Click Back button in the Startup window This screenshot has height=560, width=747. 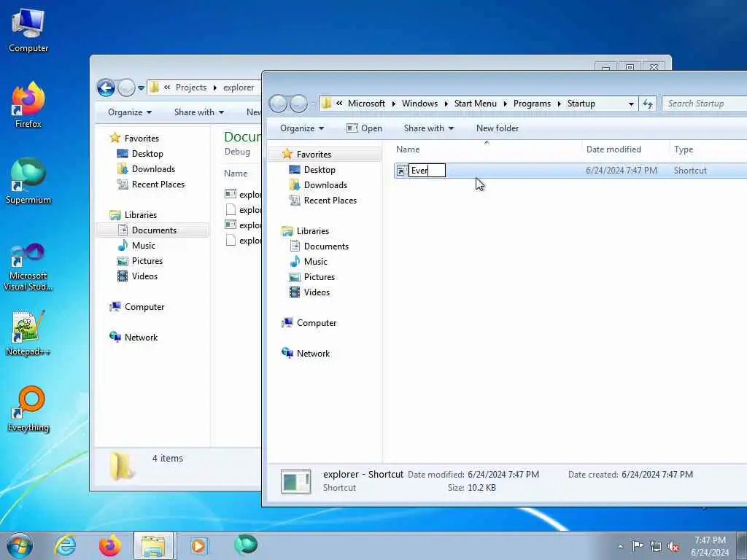278,104
